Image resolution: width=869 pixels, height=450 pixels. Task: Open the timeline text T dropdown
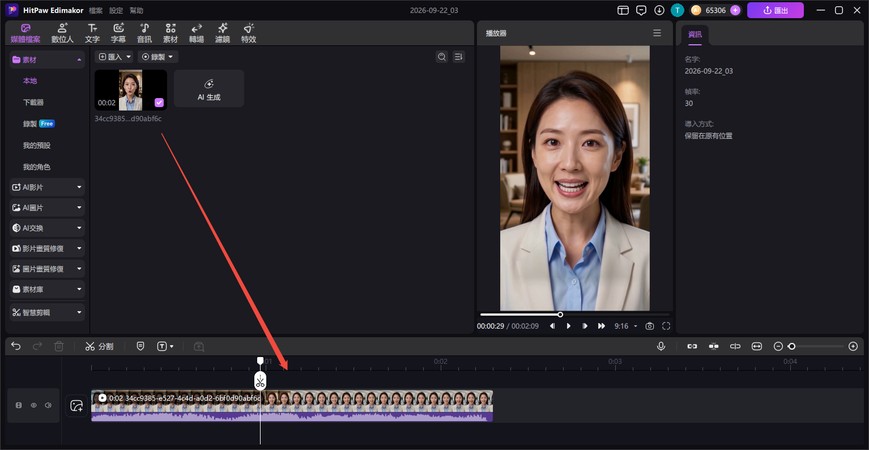tap(165, 346)
